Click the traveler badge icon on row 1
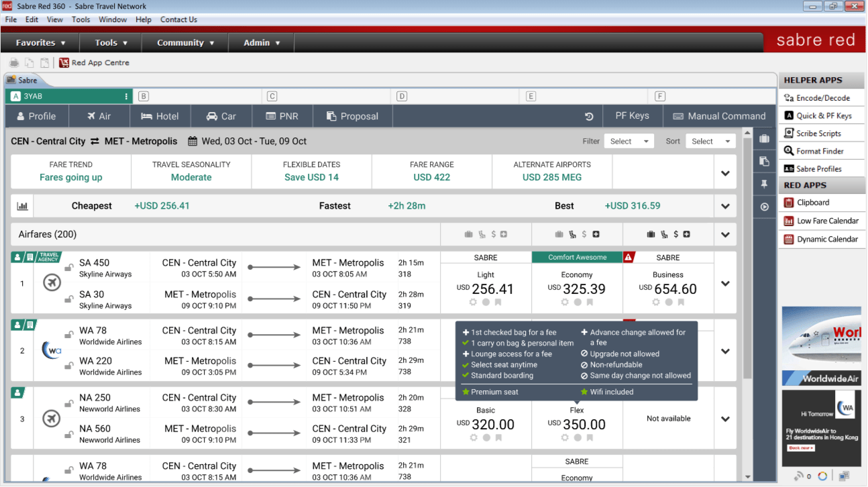This screenshot has width=868, height=487. tap(17, 257)
